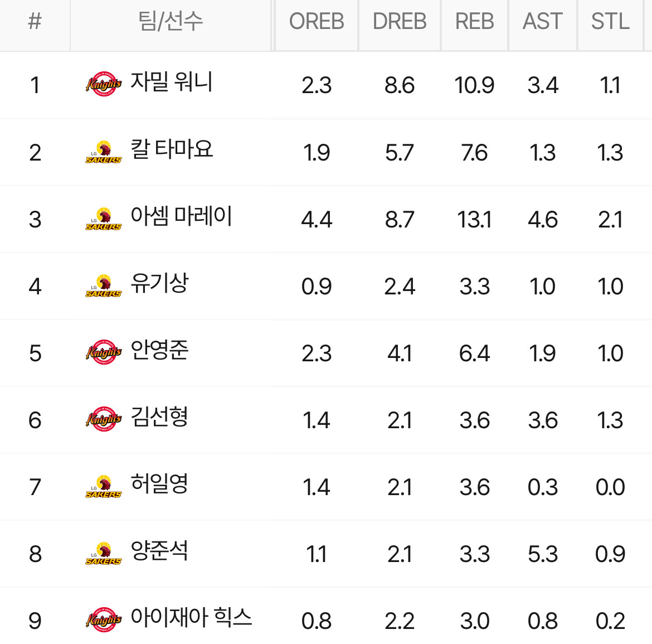This screenshot has height=644, width=652.
Task: Open player 양준석 name link
Action: (x=160, y=550)
